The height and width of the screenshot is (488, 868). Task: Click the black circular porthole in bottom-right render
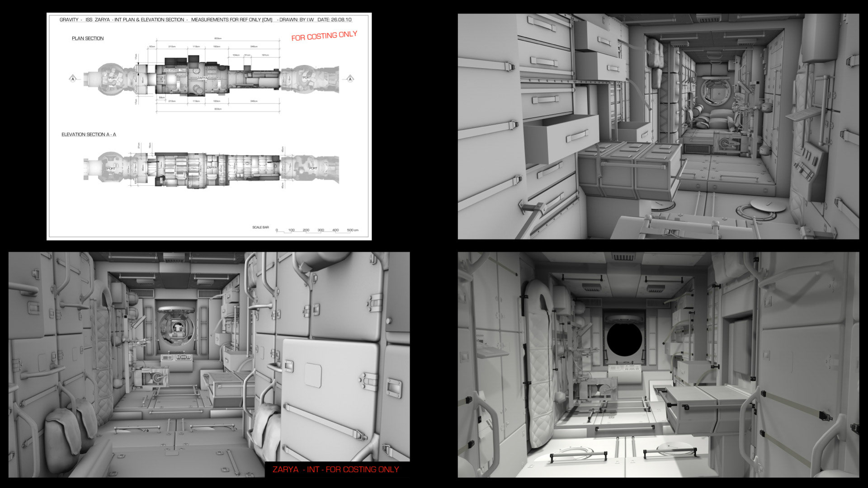click(x=624, y=339)
